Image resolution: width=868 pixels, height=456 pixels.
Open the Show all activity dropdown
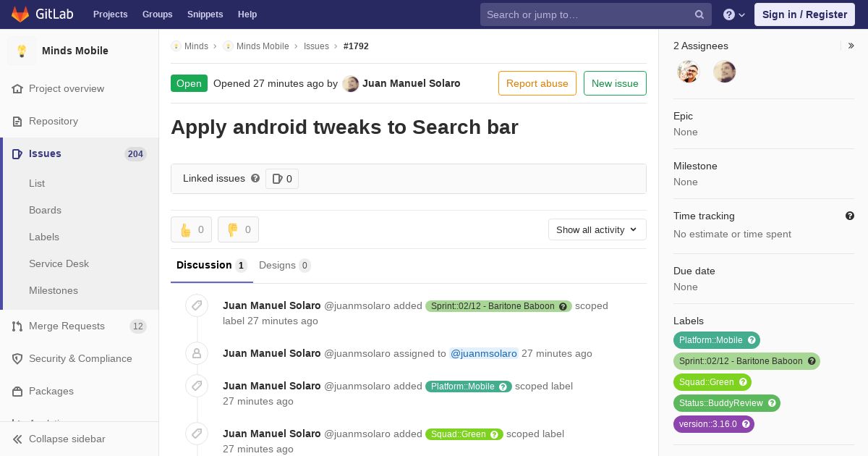[x=597, y=229]
